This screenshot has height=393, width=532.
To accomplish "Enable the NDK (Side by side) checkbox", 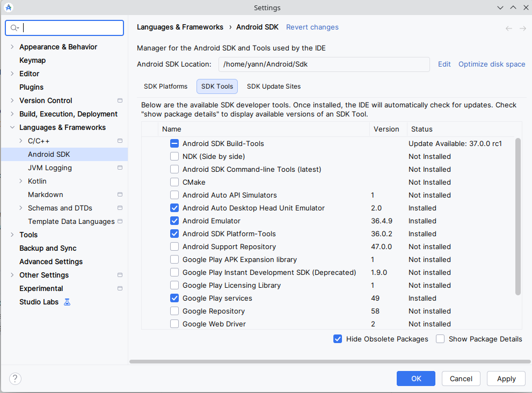I will [174, 156].
